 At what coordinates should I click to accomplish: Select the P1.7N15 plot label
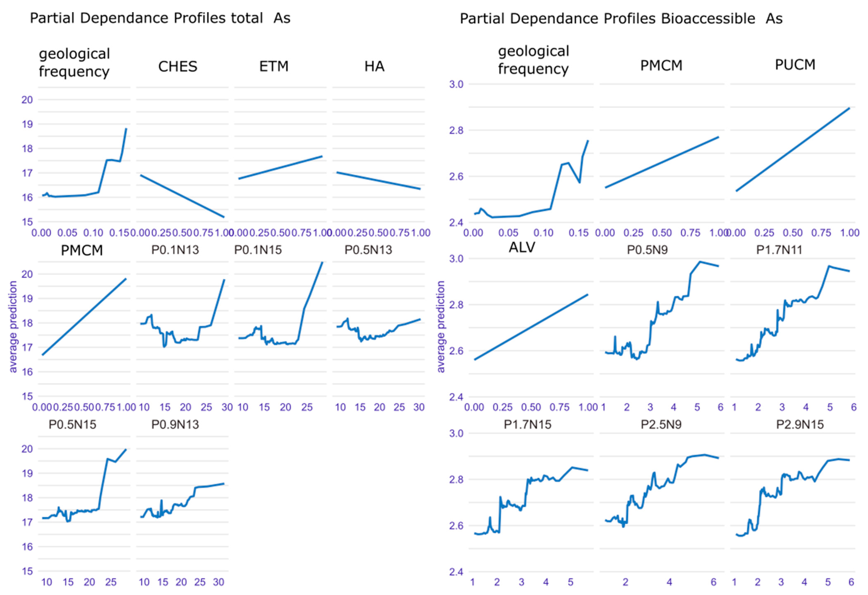[527, 424]
